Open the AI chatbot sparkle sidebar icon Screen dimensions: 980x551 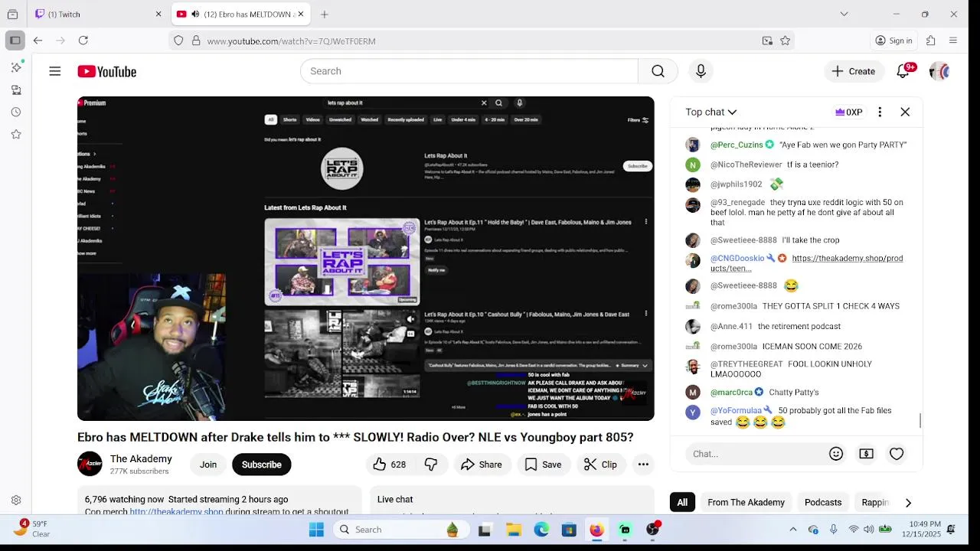(16, 67)
